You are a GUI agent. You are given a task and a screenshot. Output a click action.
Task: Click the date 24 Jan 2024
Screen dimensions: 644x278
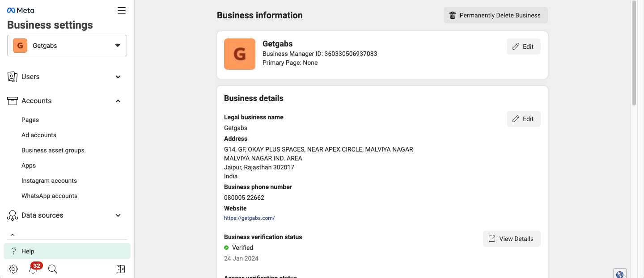(x=241, y=258)
